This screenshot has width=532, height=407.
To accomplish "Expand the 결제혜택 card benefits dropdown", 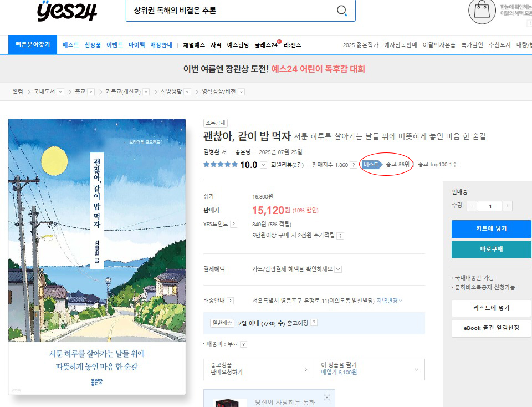I will click(x=338, y=269).
